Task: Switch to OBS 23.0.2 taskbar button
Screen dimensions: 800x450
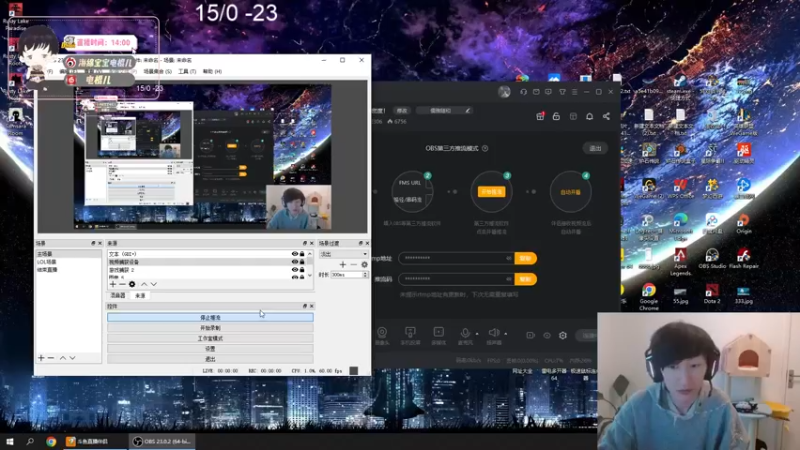Action: 162,441
